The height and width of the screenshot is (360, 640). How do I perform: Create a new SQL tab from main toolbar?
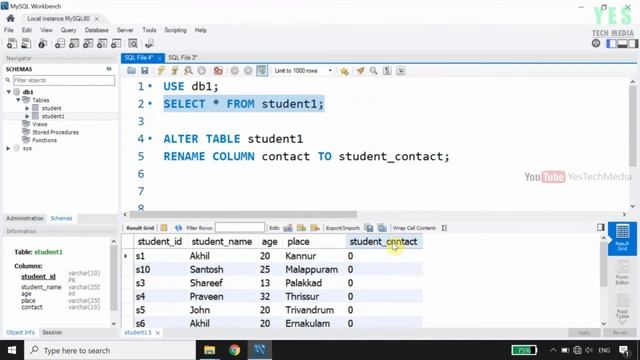12,43
